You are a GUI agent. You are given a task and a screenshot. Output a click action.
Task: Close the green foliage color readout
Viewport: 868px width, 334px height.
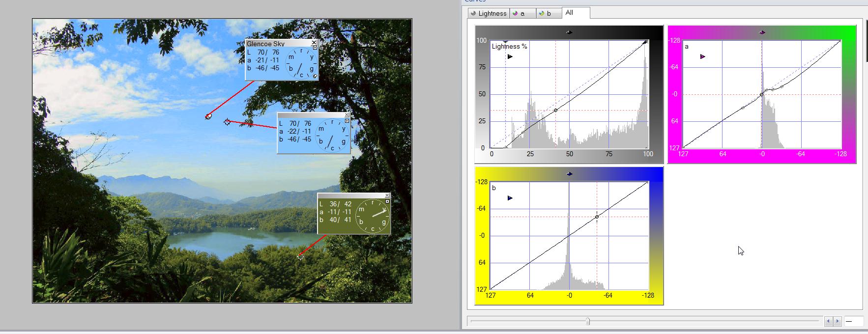[x=387, y=195]
